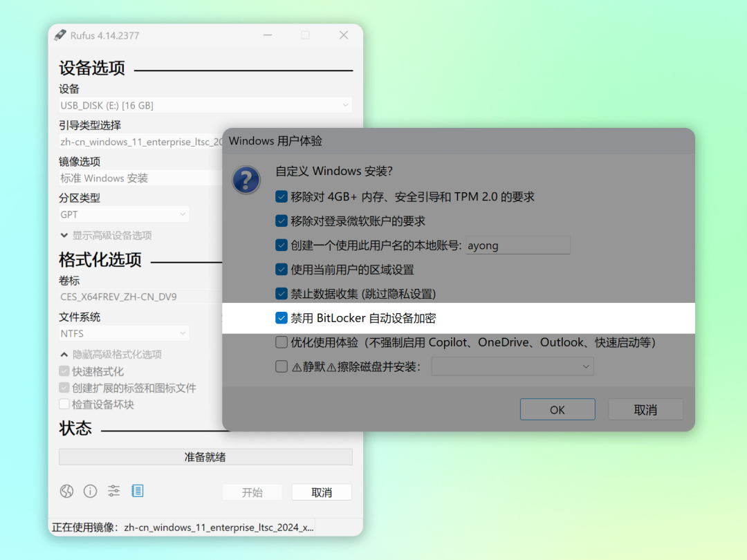Open the standard Windows installation image option dropdown
Screen dimensions: 747x560
pyautogui.click(x=140, y=178)
